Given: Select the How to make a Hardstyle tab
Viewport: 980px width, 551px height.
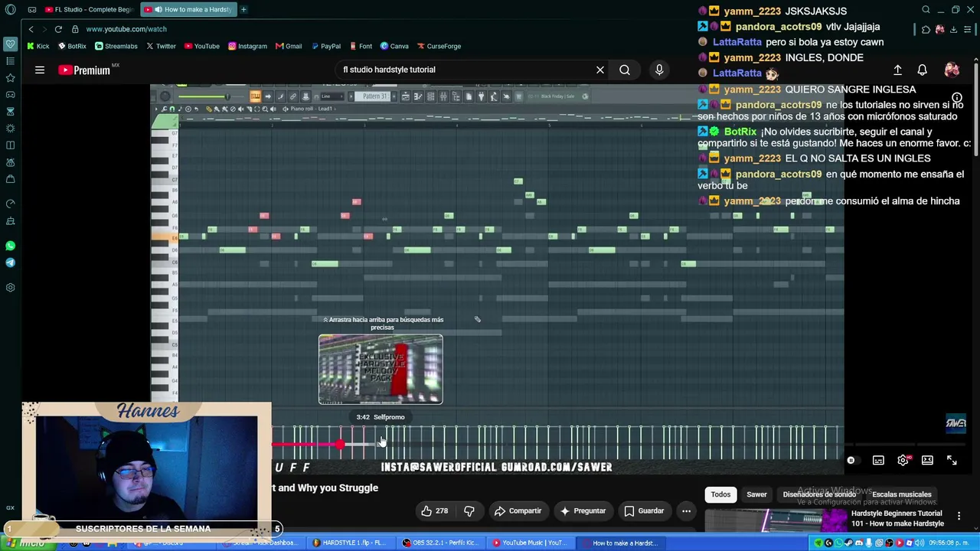Looking at the screenshot, I should pos(190,10).
